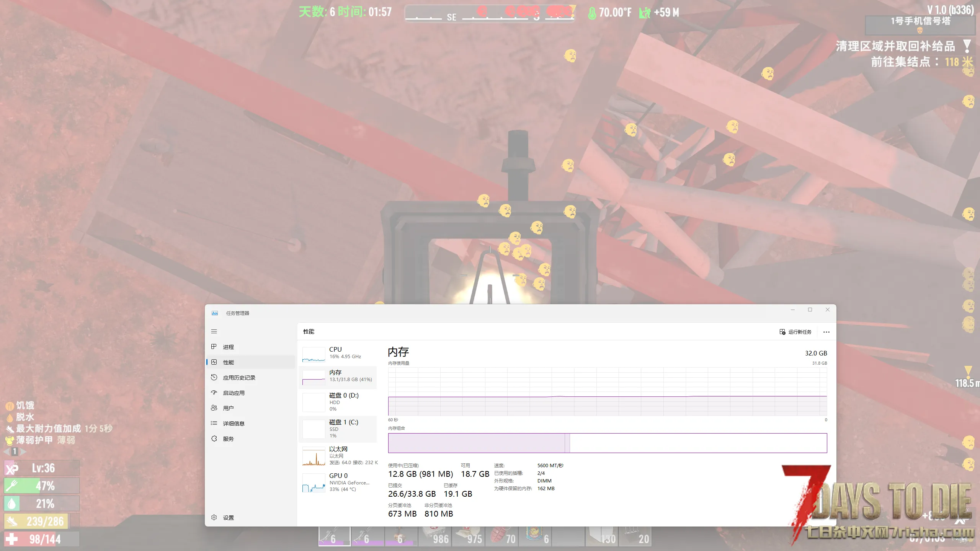
Task: Click the users people icon
Action: click(x=214, y=408)
